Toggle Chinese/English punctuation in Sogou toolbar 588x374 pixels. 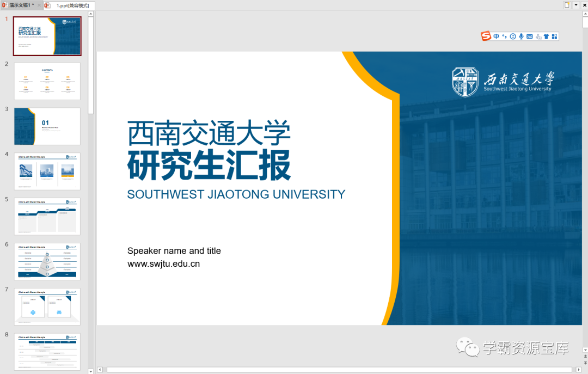pos(504,36)
